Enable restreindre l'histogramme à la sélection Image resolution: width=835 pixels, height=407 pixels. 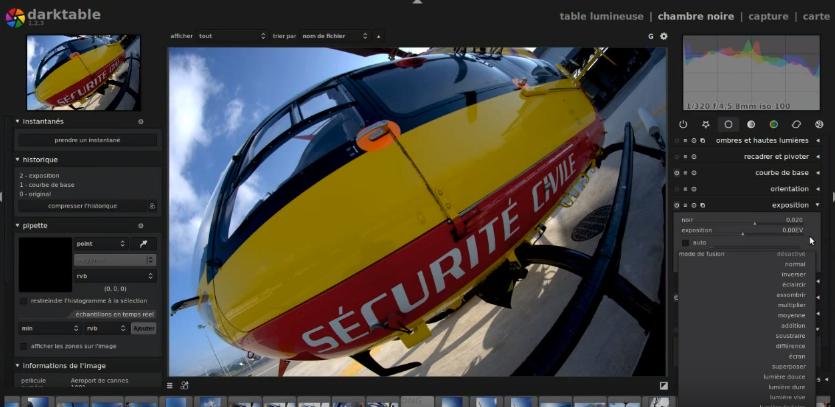click(23, 301)
